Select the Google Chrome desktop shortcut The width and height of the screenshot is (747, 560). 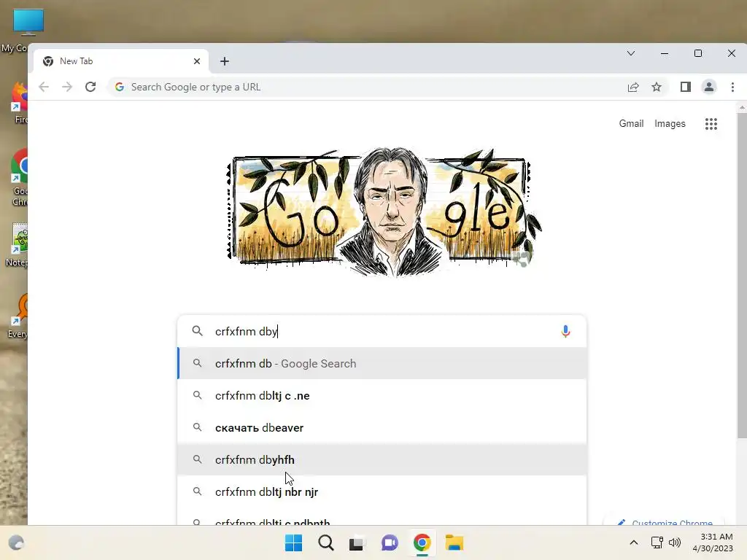[19, 177]
